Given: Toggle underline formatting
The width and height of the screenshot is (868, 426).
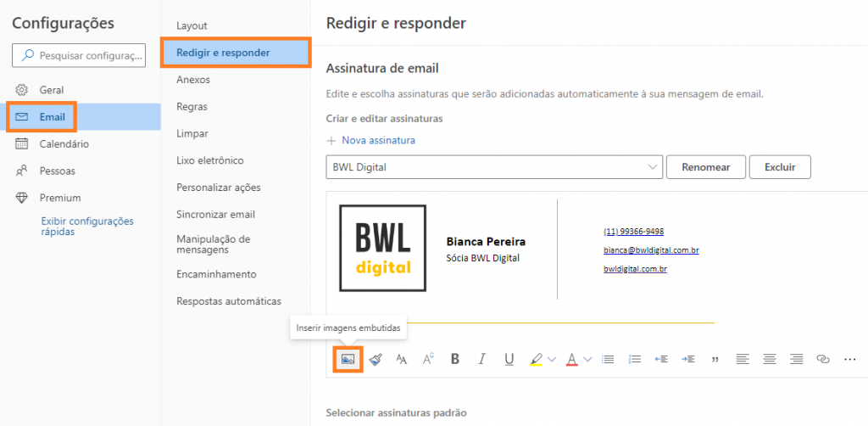Looking at the screenshot, I should 509,360.
